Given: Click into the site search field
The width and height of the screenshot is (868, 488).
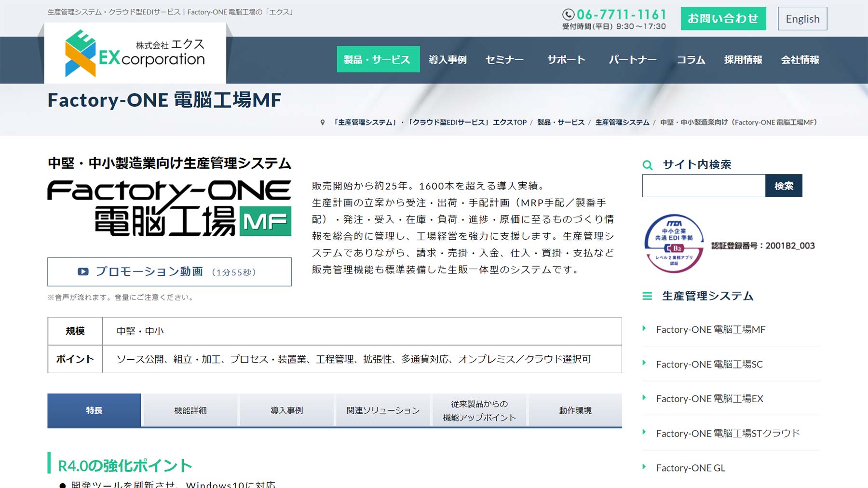Looking at the screenshot, I should click(704, 186).
